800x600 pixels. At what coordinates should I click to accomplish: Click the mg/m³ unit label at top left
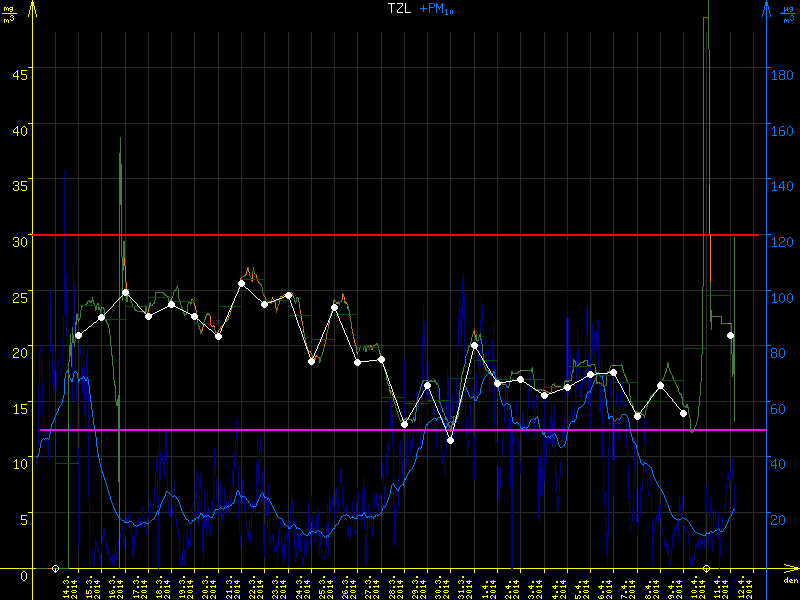point(10,12)
